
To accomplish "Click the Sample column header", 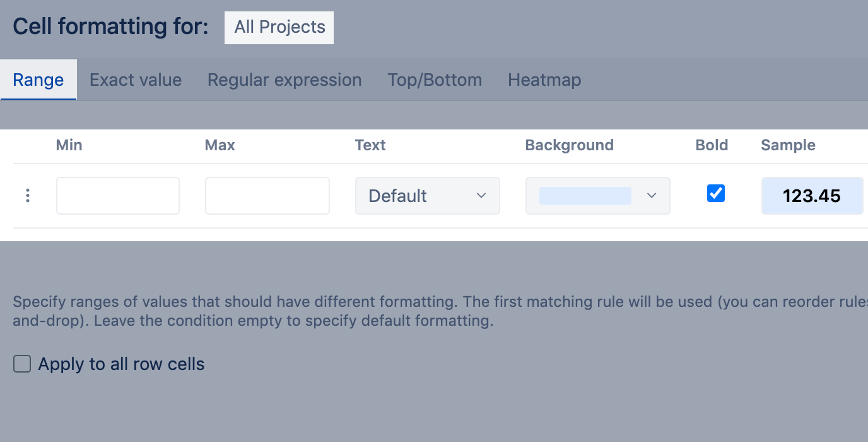I will [x=788, y=145].
